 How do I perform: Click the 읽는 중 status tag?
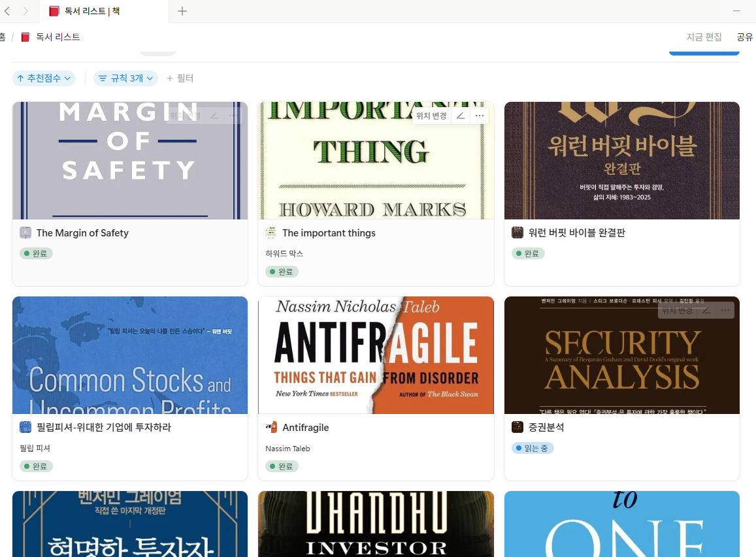[x=533, y=448]
